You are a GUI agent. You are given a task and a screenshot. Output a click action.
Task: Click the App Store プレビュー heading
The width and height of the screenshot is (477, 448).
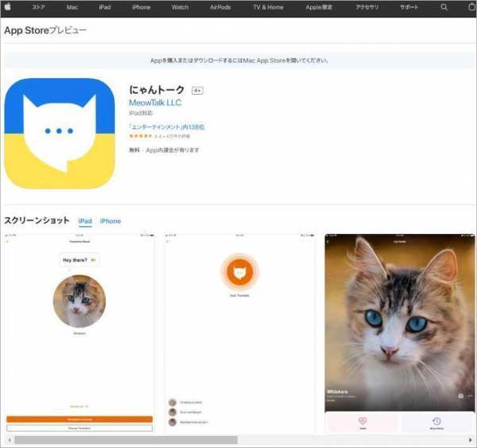coord(45,30)
